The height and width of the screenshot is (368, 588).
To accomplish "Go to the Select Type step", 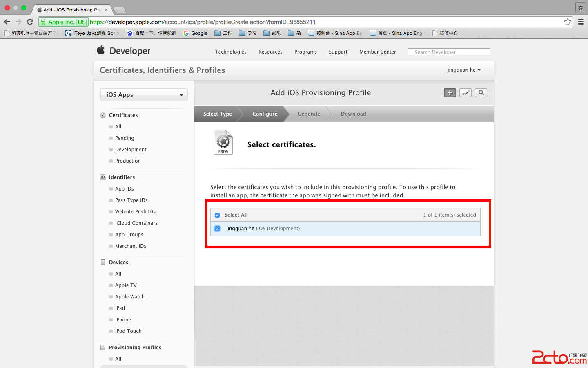I will tap(217, 114).
